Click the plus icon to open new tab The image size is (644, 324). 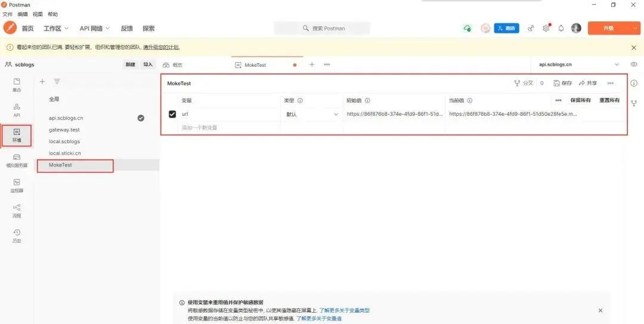(x=312, y=64)
